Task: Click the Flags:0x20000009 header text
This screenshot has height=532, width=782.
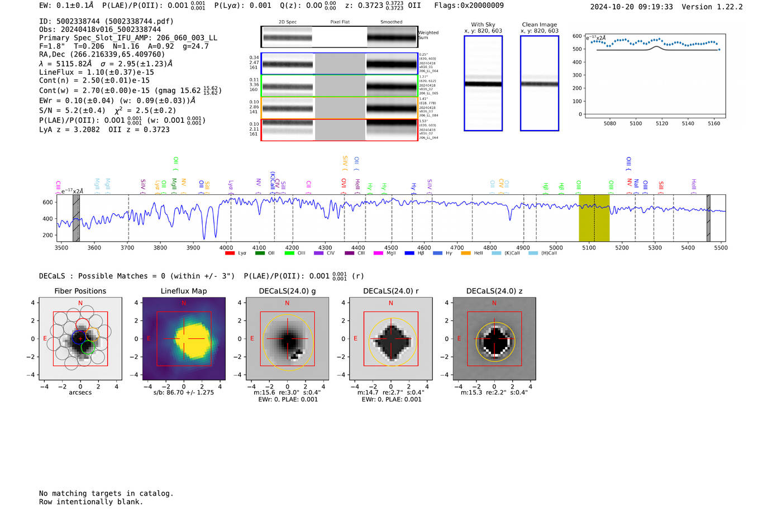Action: 469,5
